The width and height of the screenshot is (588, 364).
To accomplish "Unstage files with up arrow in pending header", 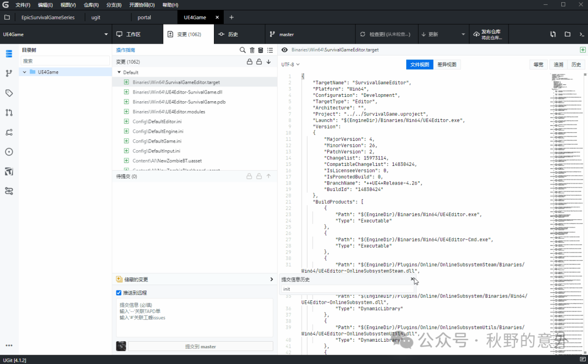I will 268,176.
